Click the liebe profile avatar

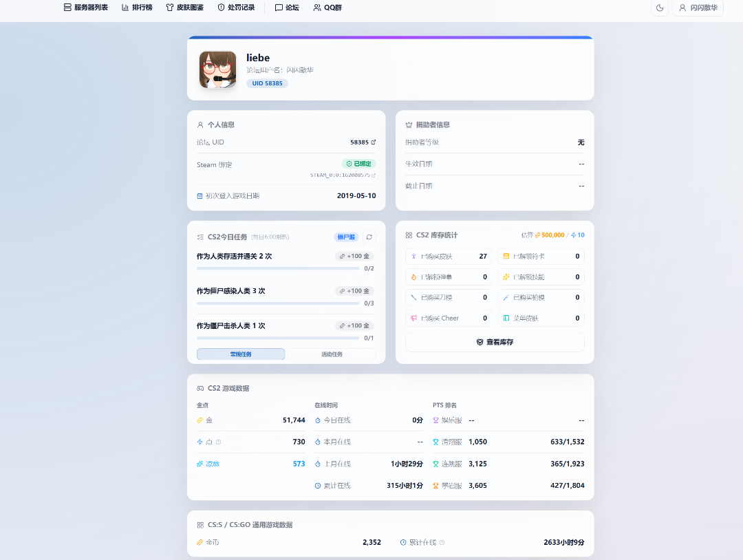pos(218,69)
